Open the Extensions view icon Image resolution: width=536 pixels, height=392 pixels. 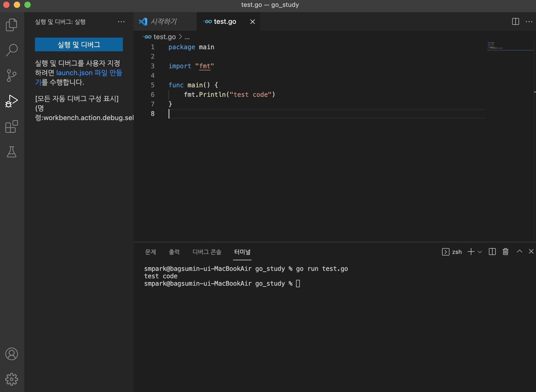coord(12,126)
